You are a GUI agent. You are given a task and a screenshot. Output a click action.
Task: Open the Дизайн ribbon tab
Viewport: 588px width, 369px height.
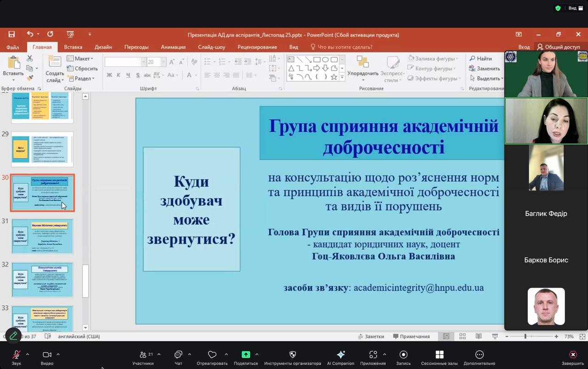point(103,47)
